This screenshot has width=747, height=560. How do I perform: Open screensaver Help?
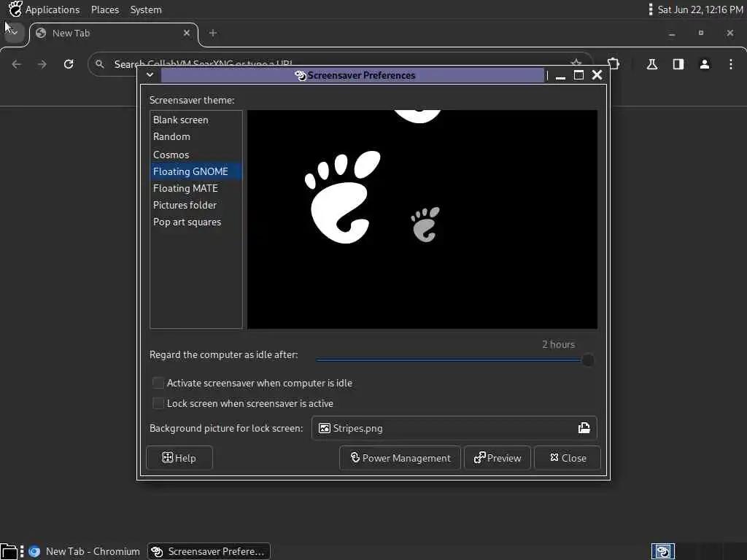179,458
